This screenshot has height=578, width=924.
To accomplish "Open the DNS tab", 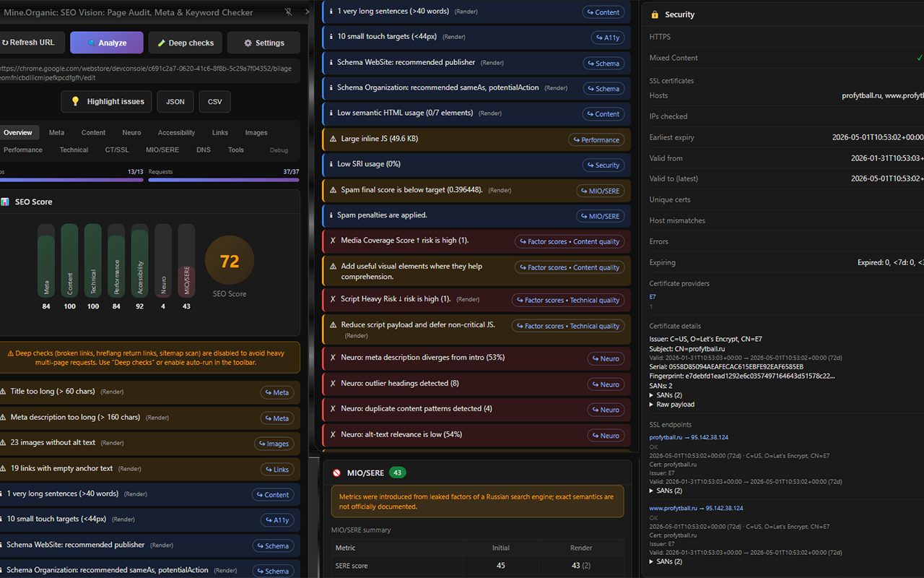I will coord(204,150).
